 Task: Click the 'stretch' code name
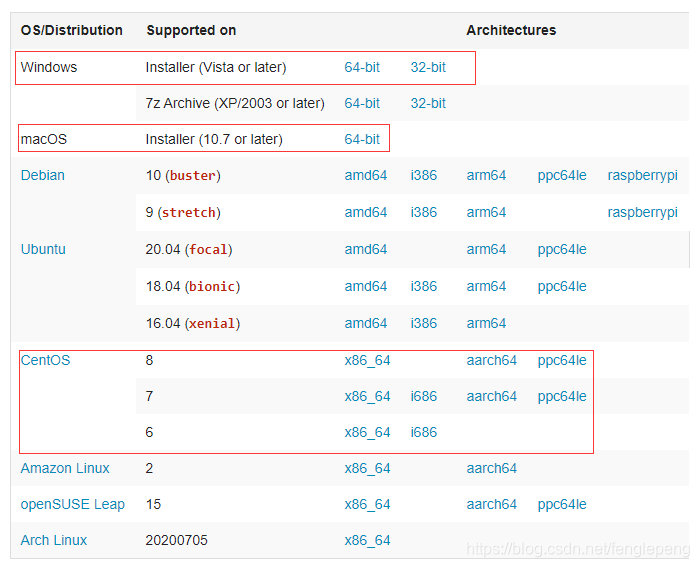189,213
